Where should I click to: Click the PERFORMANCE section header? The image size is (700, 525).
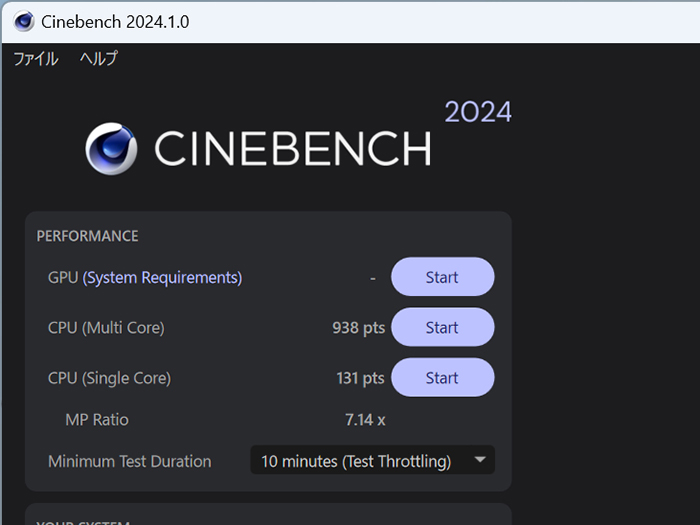pos(87,236)
